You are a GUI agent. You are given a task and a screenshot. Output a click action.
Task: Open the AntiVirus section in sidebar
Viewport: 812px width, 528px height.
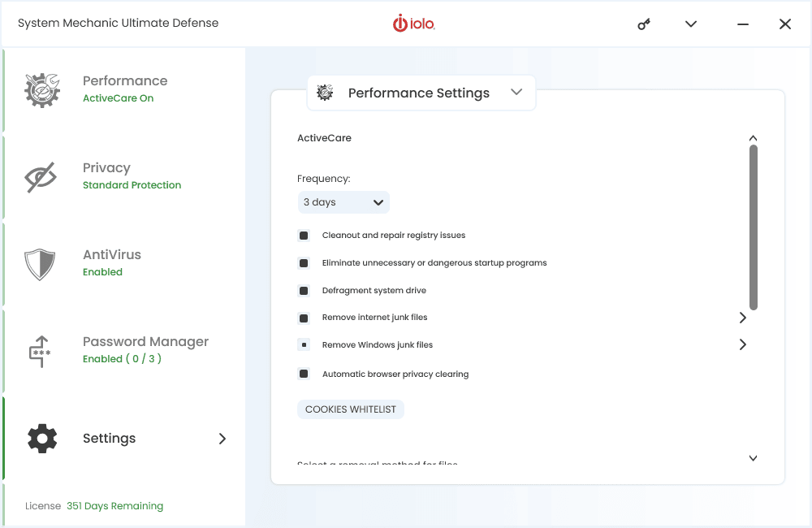click(x=124, y=264)
